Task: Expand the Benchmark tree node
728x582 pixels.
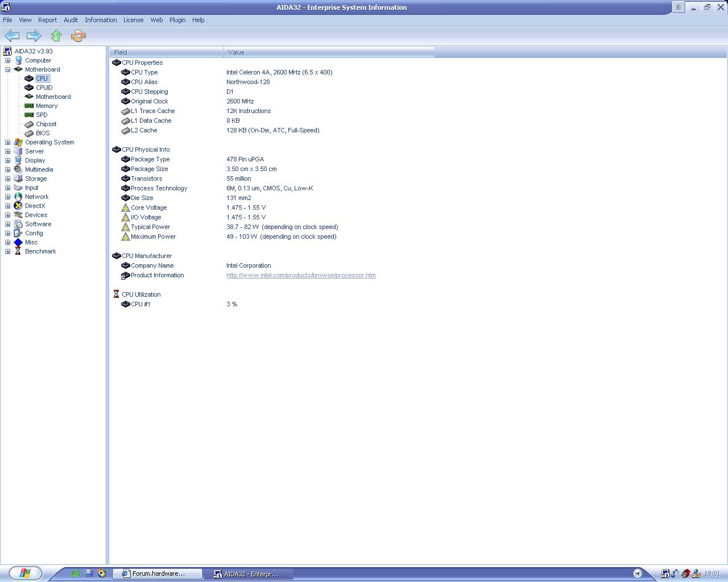Action: 7,251
